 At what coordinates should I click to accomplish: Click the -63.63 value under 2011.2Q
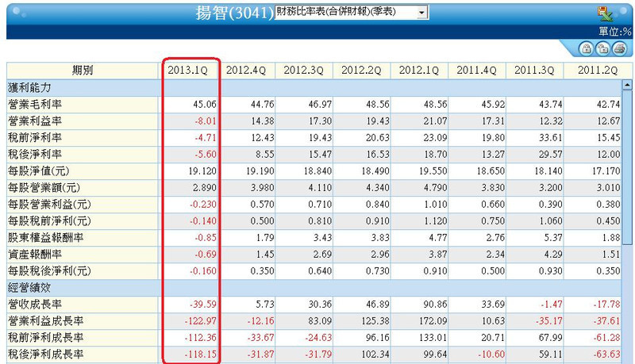(x=606, y=354)
